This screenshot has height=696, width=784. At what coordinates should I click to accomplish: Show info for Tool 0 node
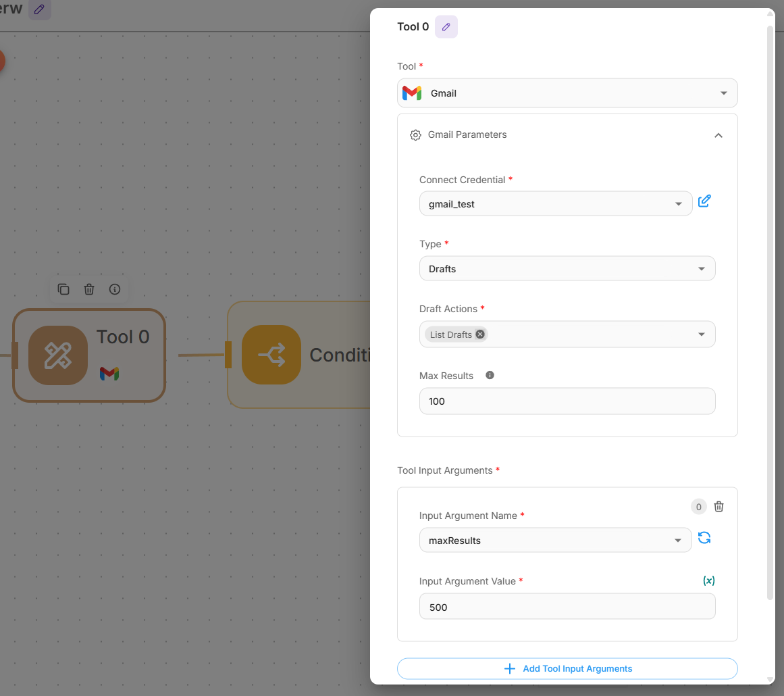pyautogui.click(x=115, y=289)
